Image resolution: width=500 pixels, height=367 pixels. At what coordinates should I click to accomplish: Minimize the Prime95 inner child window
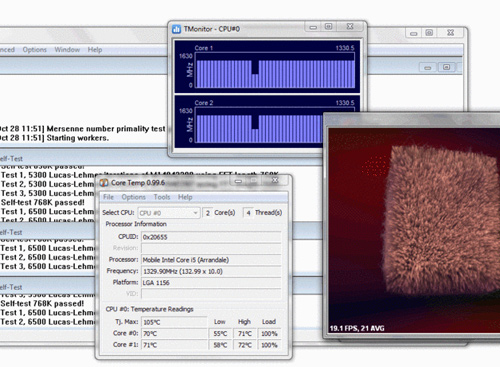tap(428, 68)
